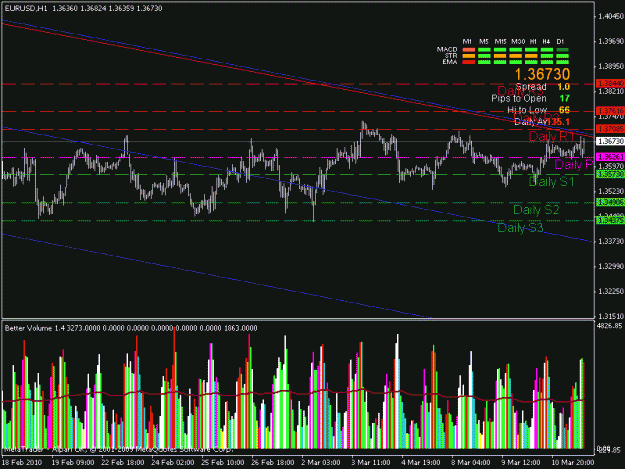Viewport: 625px width, 469px height.
Task: Click the STR M1 orange signal cell
Action: 469,56
